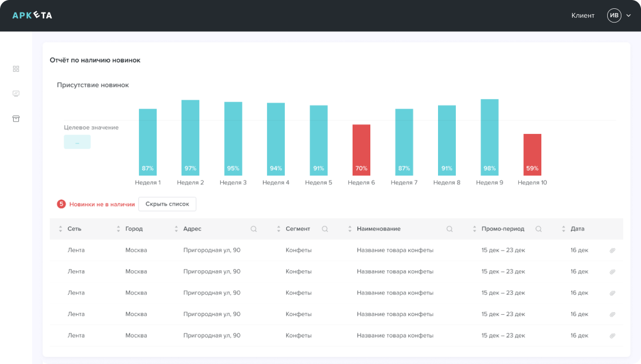Select the red Неделя 6 bar at 70%

point(361,149)
